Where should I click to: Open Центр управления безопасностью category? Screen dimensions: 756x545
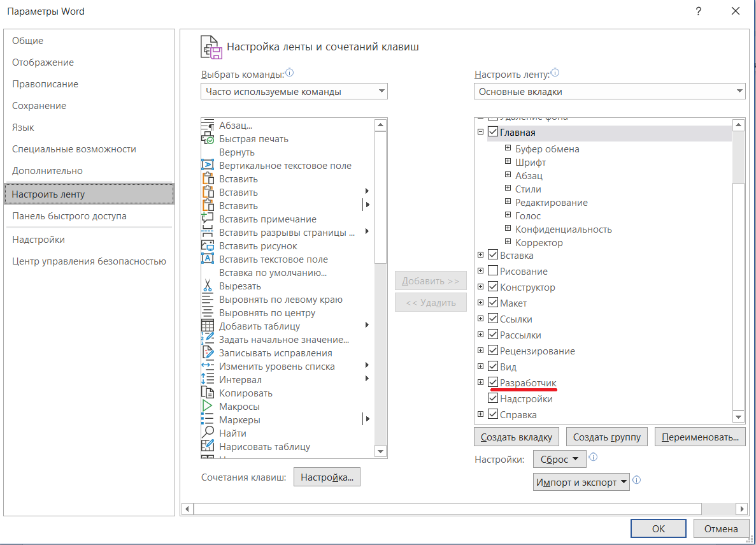(x=89, y=261)
